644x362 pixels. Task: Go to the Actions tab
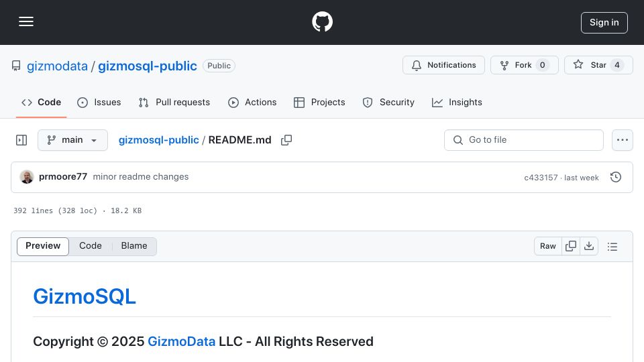coord(252,102)
